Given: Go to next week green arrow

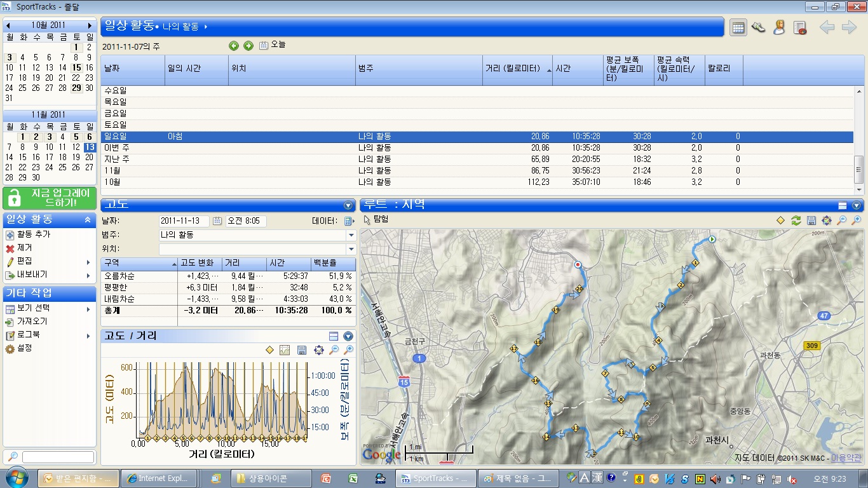Looking at the screenshot, I should click(x=248, y=46).
